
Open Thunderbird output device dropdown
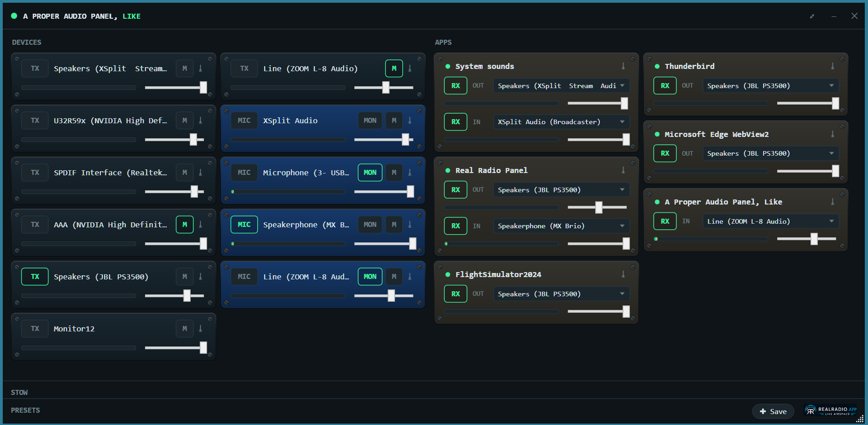771,86
